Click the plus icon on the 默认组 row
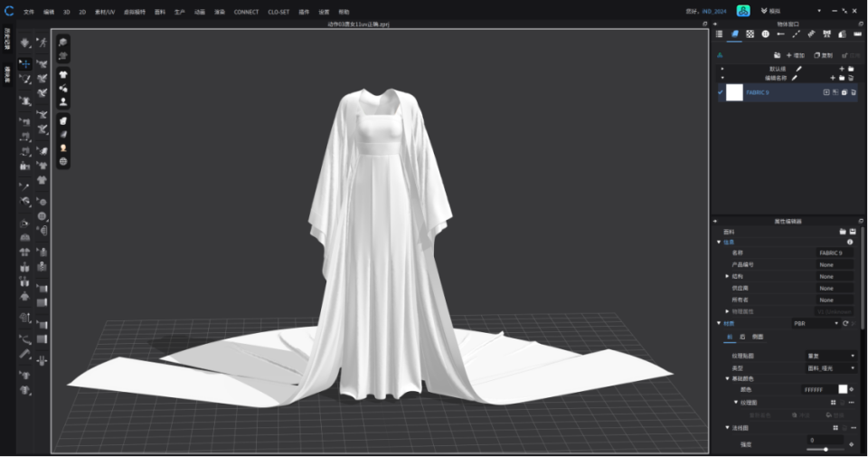868x457 pixels. [x=842, y=69]
